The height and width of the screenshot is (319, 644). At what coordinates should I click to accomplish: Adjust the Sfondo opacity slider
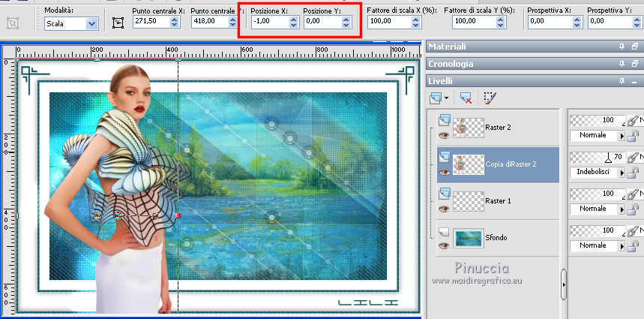[x=598, y=230]
